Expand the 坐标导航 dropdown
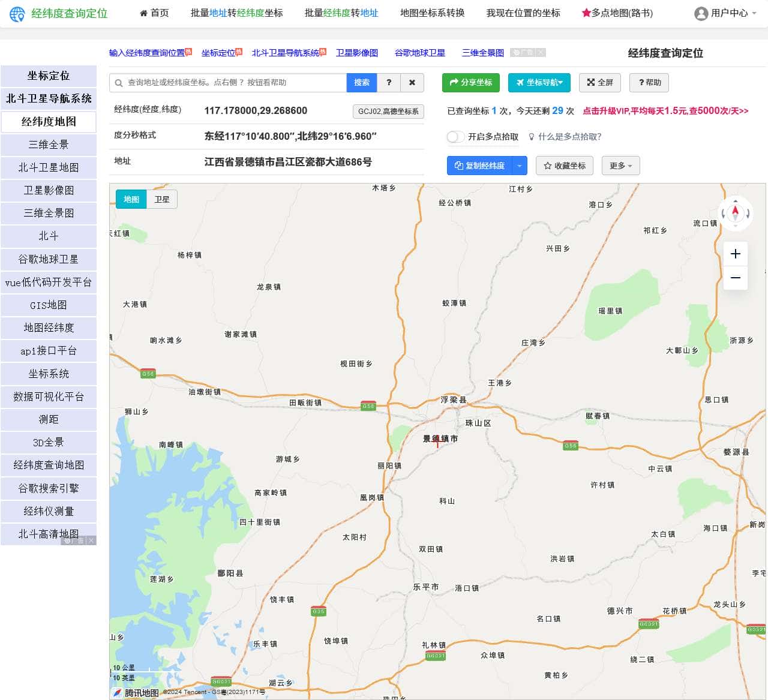Screen dimensions: 768x700 point(539,83)
